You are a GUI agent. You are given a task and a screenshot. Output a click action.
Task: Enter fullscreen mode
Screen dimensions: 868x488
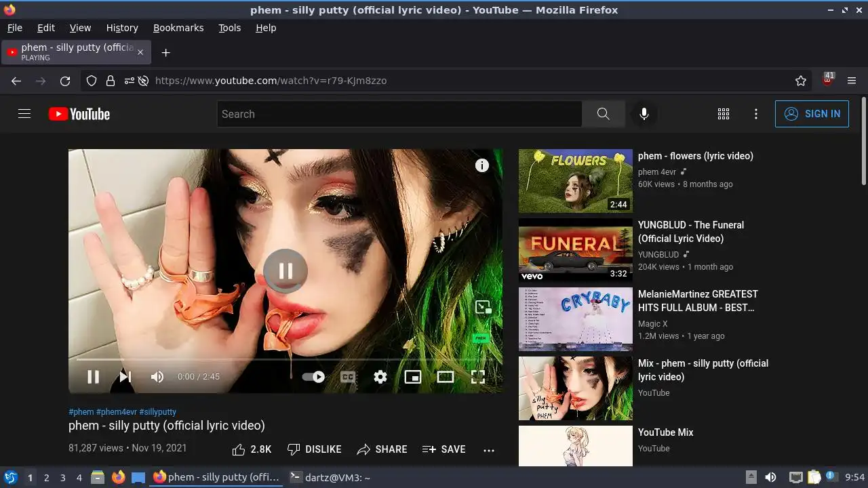coord(478,377)
